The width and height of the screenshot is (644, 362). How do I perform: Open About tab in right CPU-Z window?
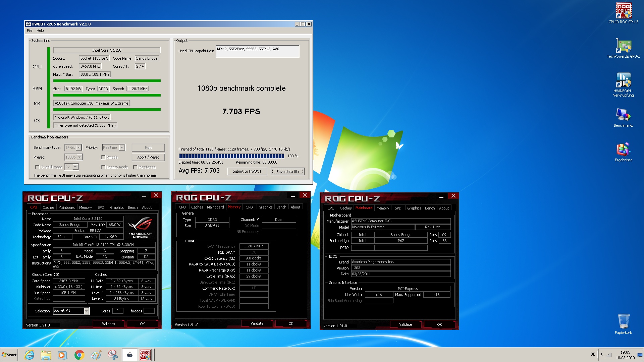444,208
